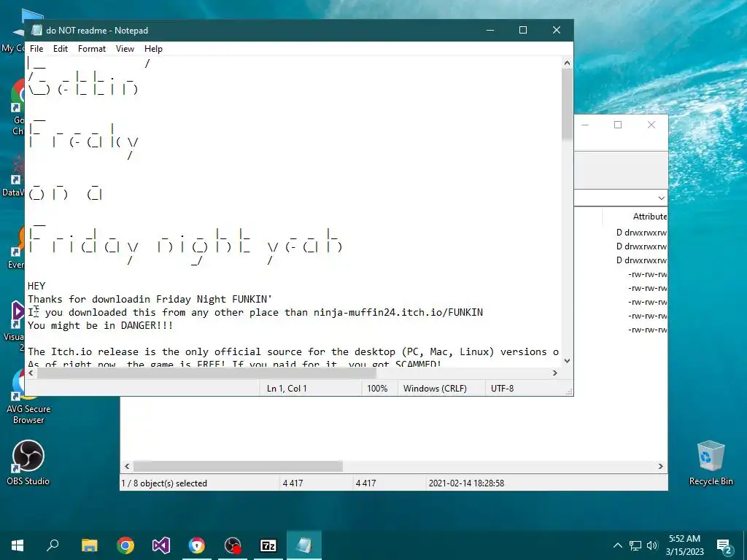Switch to OBS Studio in the taskbar

pyautogui.click(x=233, y=545)
